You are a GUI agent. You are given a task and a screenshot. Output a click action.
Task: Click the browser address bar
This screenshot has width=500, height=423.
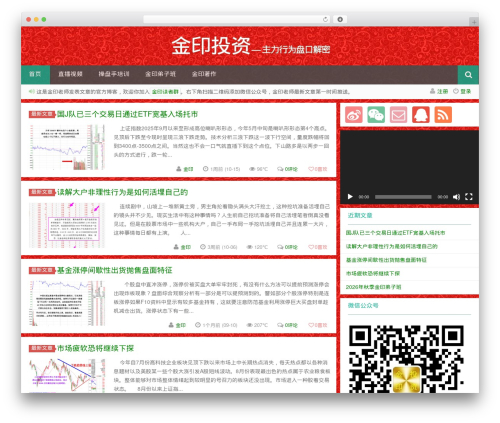[x=237, y=19]
